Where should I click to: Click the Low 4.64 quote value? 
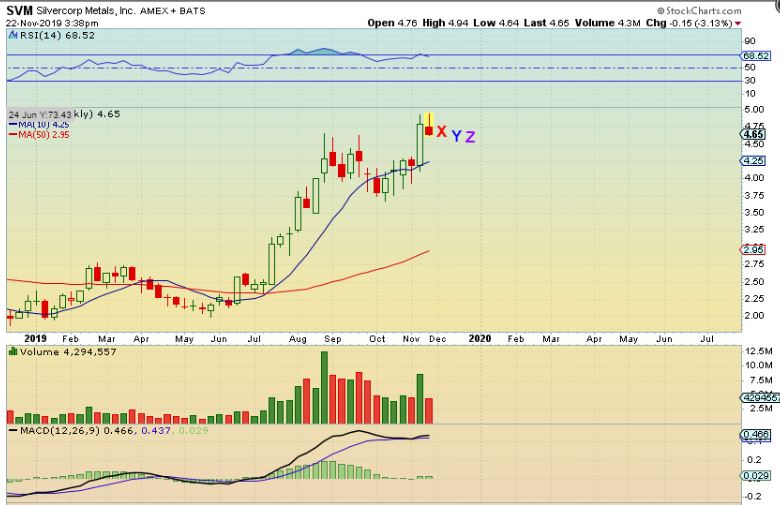coord(496,23)
